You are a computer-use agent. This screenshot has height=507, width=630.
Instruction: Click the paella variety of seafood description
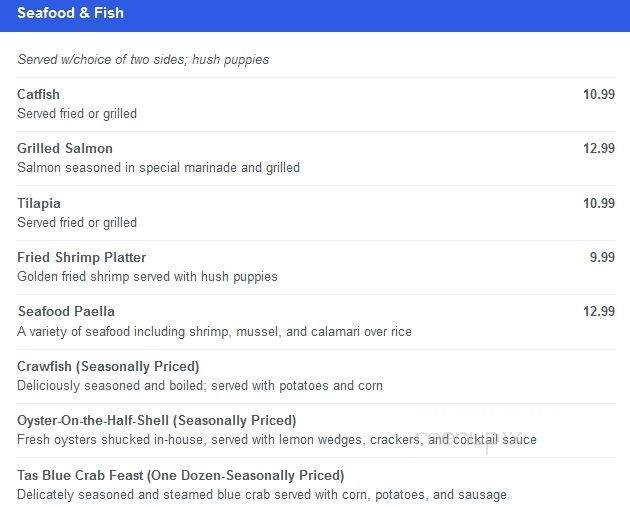point(215,332)
